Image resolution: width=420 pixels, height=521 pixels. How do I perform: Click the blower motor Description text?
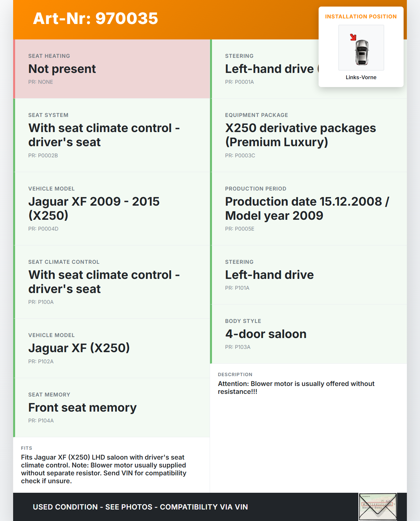[x=296, y=388]
